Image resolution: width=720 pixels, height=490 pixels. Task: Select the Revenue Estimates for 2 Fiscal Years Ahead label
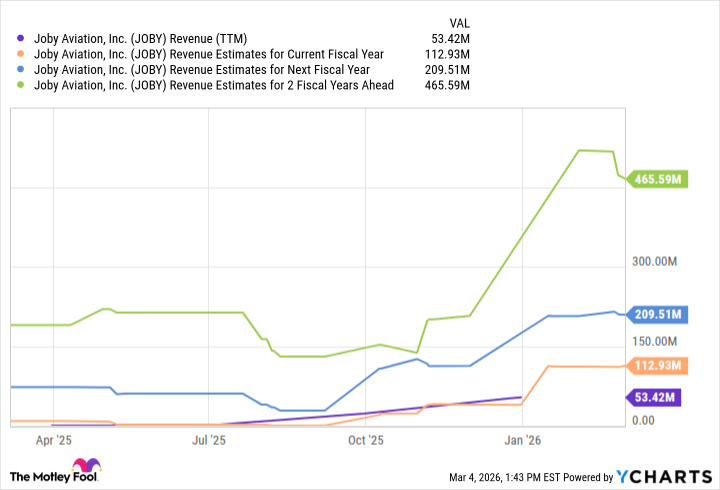click(214, 85)
